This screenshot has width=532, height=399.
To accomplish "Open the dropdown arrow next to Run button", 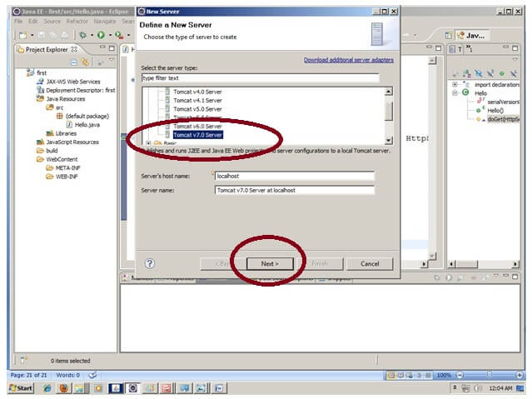I will point(110,35).
